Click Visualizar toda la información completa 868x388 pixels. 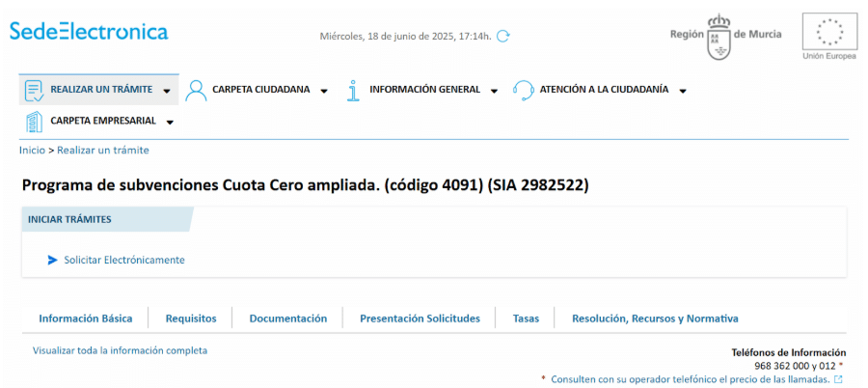tap(121, 351)
